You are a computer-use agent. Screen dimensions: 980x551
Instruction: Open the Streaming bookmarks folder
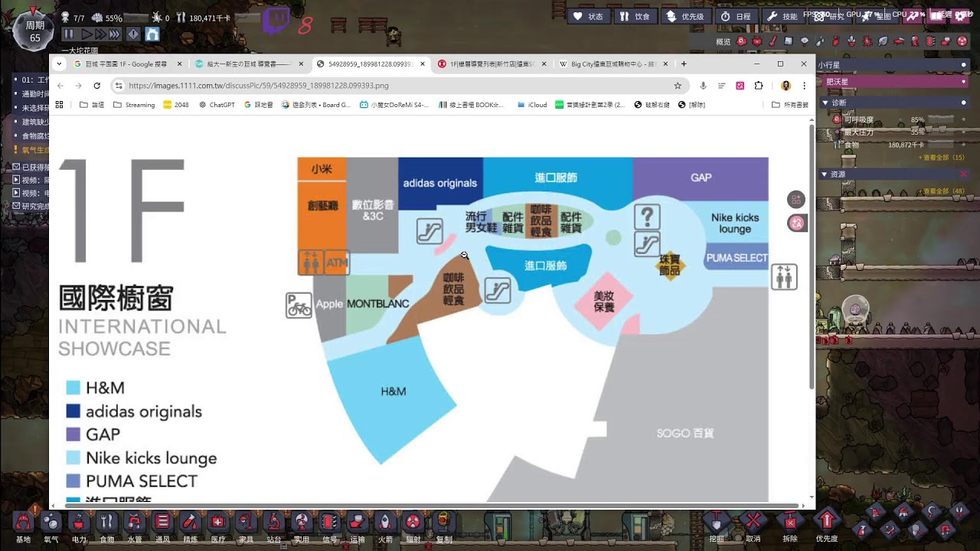134,105
